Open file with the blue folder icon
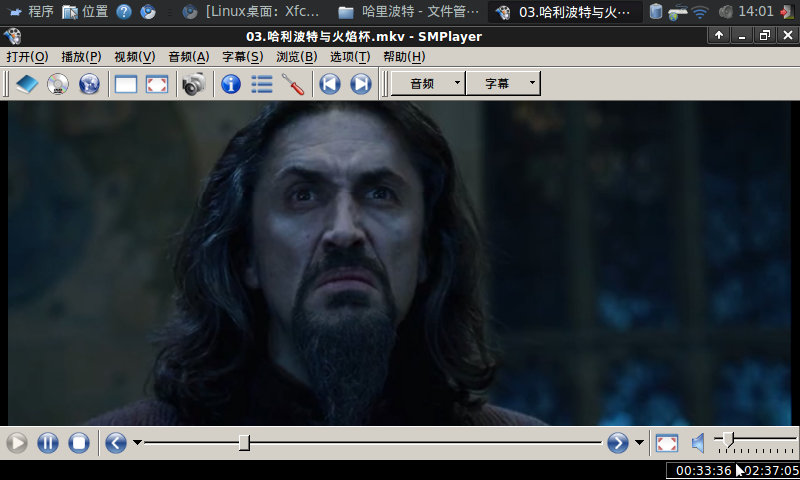 (x=27, y=84)
